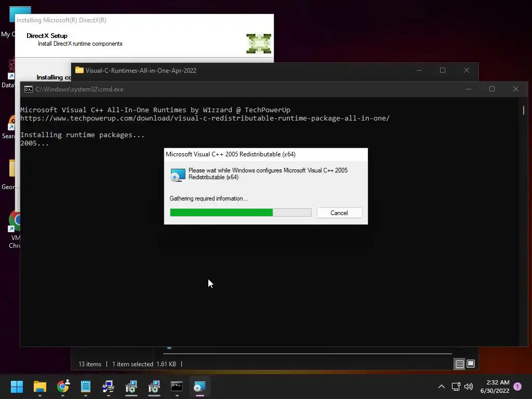Click the installer computer-and-disc icon in dialog

178,175
